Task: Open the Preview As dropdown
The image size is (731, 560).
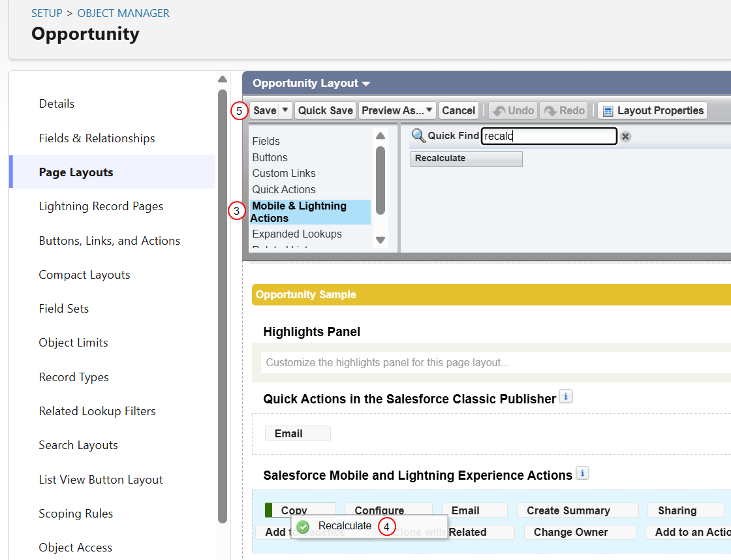Action: click(397, 110)
